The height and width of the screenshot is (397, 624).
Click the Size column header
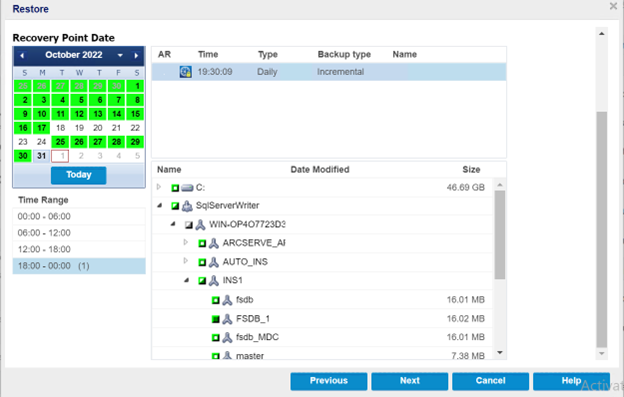click(x=471, y=170)
